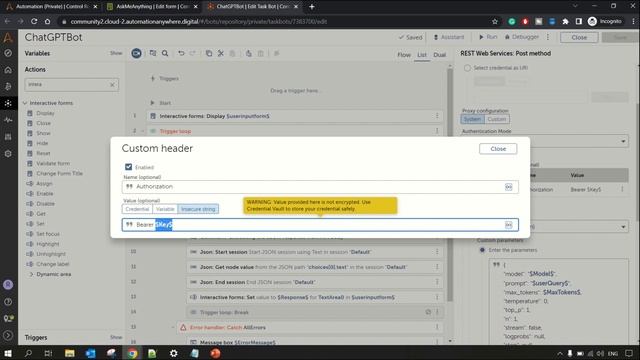This screenshot has width=640, height=360.
Task: Open the Assistant
Action: tap(449, 37)
